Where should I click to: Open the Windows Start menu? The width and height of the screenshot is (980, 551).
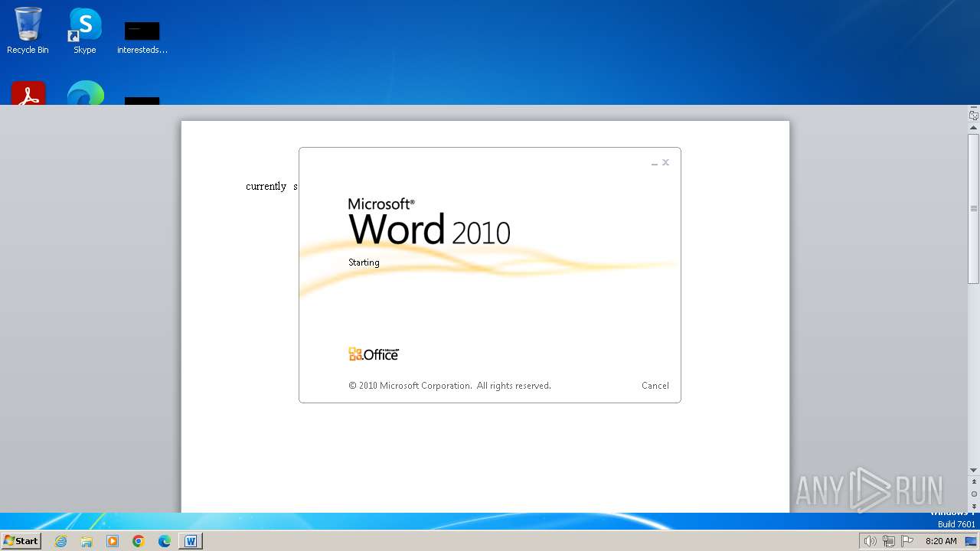point(21,541)
